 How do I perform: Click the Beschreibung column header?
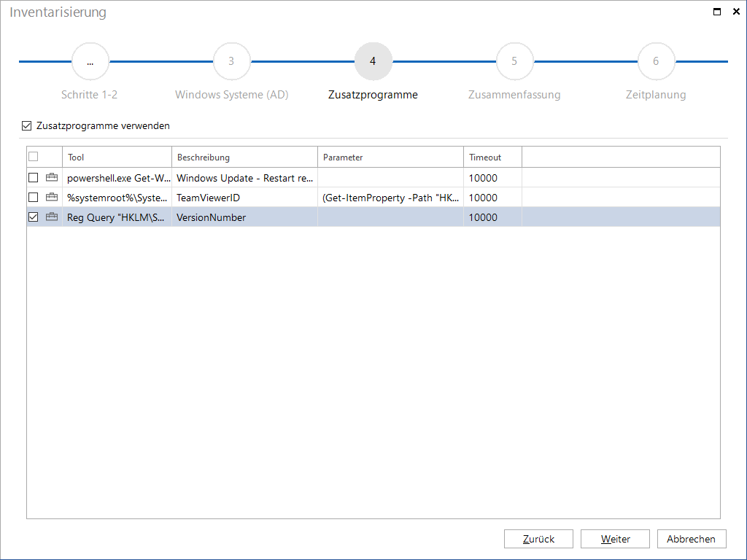(x=245, y=157)
